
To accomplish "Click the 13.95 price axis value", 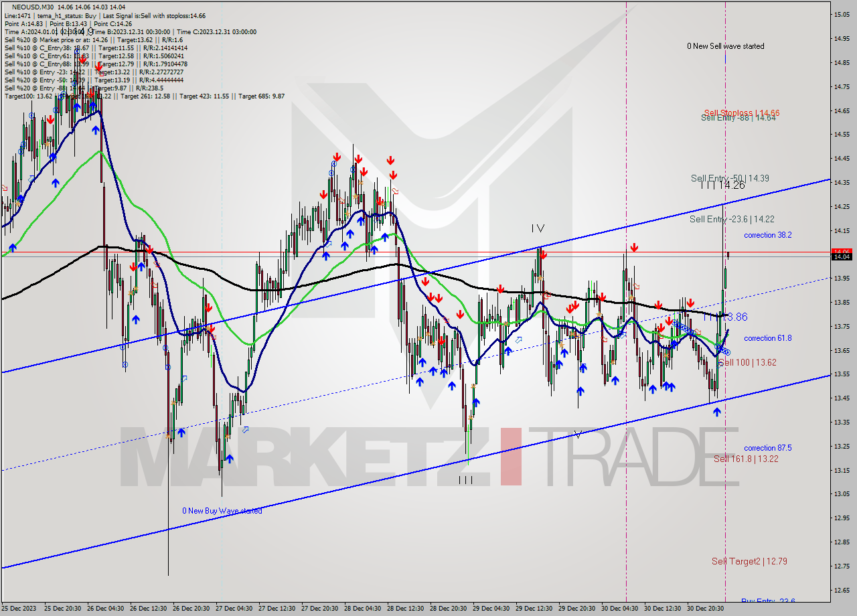I will point(842,278).
